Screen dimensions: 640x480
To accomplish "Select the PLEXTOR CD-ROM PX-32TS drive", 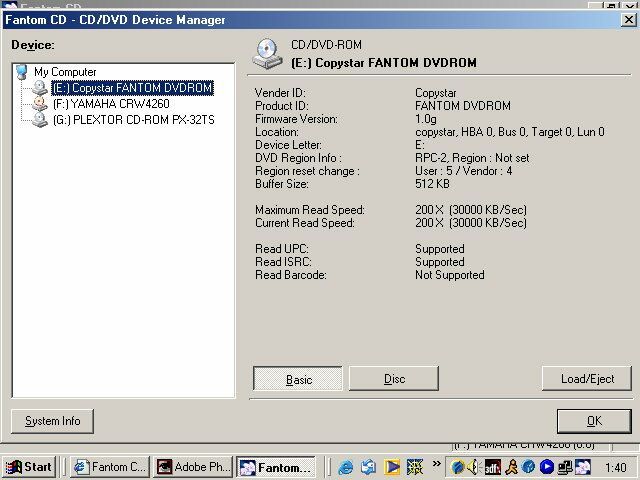I will (133, 120).
